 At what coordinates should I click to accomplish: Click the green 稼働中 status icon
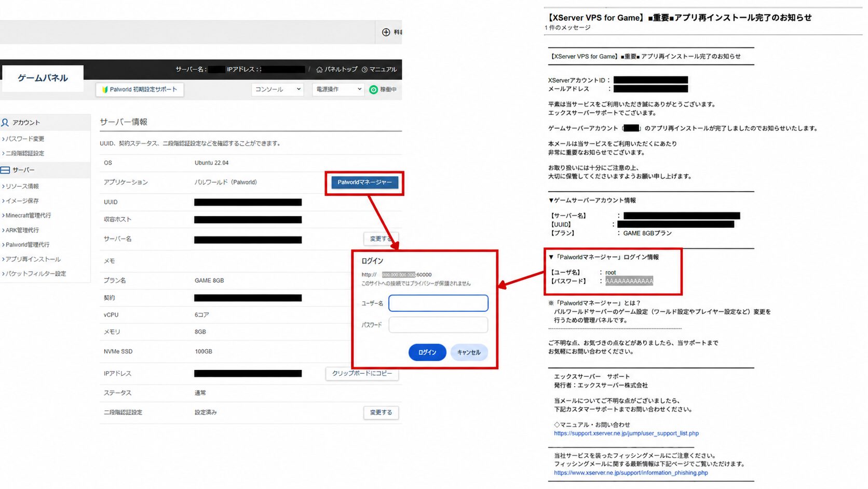coord(373,90)
